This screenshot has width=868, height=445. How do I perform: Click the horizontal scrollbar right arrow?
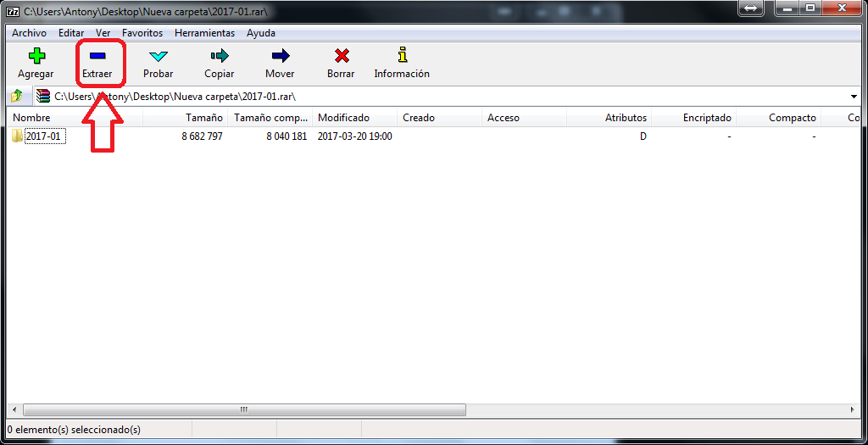tap(852, 410)
